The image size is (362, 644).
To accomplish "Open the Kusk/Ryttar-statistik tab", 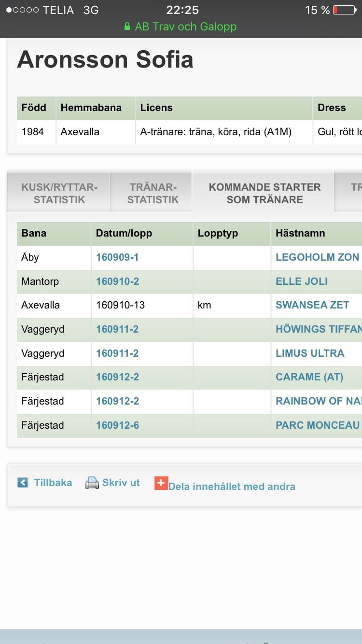I will click(x=59, y=193).
